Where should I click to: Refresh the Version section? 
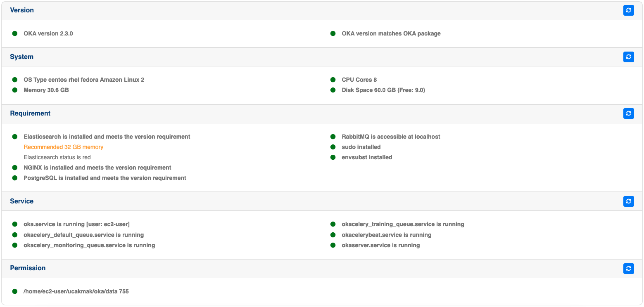point(628,10)
